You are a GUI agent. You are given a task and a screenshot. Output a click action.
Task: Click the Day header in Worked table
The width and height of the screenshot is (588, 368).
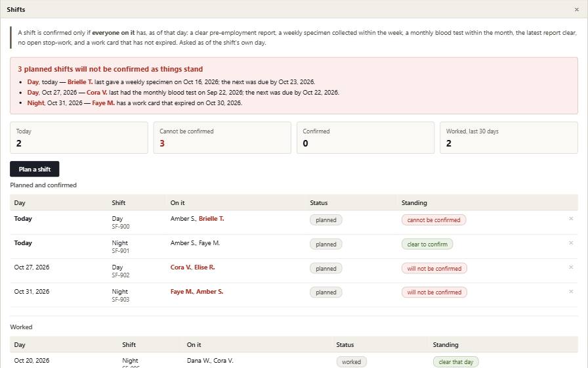20,345
